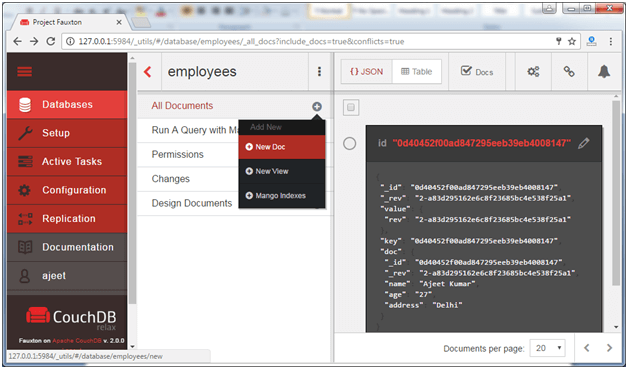Click the plus icon beside All Documents
The height and width of the screenshot is (369, 628).
pos(317,107)
